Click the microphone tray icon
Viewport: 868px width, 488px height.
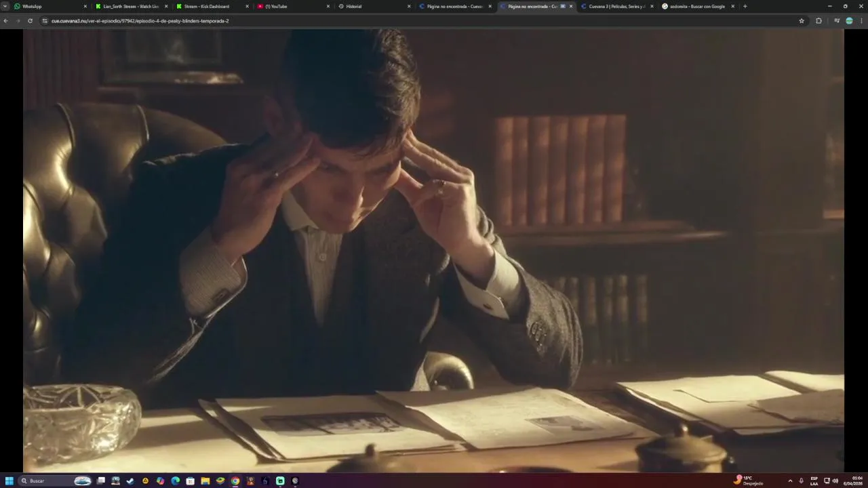[x=801, y=481]
